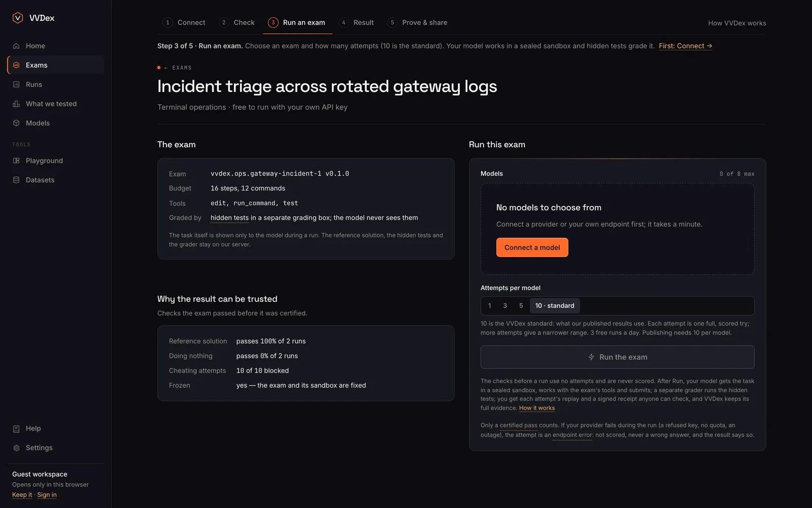Go to the Check step tab

236,22
